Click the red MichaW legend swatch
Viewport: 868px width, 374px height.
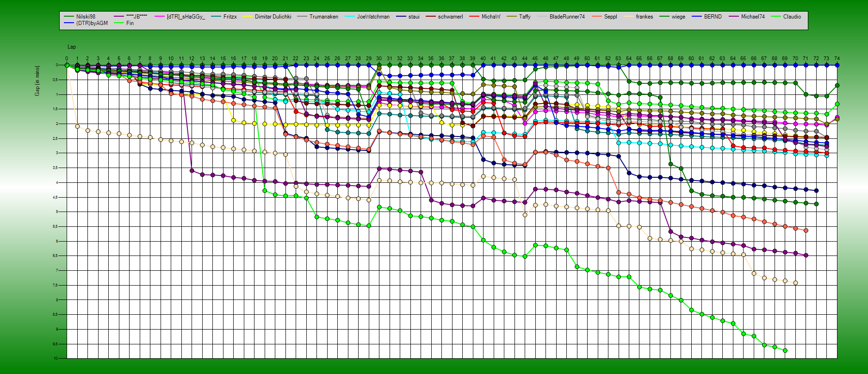click(x=474, y=17)
